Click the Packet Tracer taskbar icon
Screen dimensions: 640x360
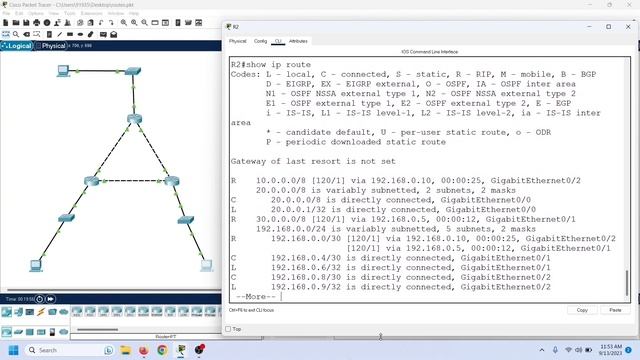point(181,350)
